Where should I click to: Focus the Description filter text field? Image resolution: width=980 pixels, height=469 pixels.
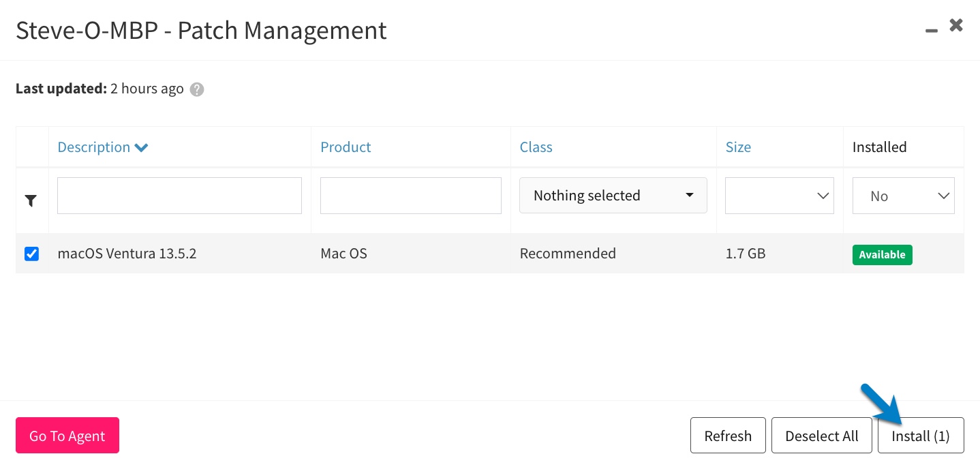179,196
